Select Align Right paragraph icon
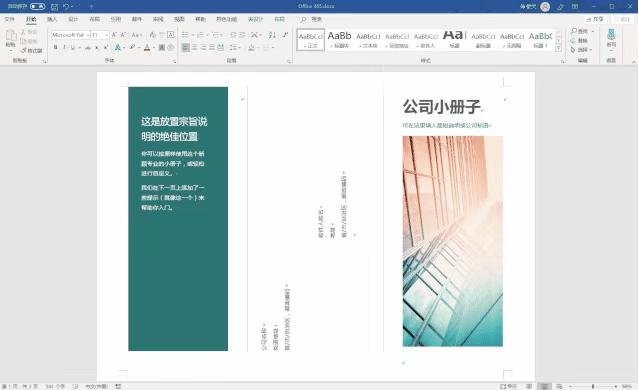 203,48
